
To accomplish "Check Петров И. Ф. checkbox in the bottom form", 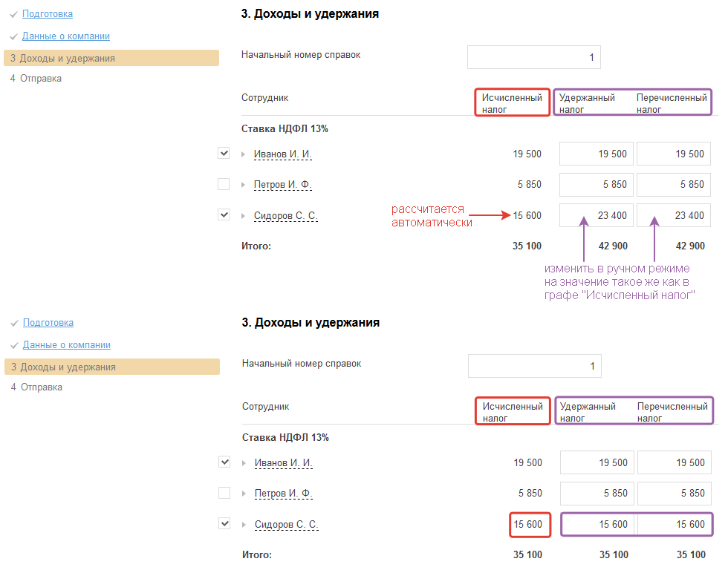I will [224, 493].
